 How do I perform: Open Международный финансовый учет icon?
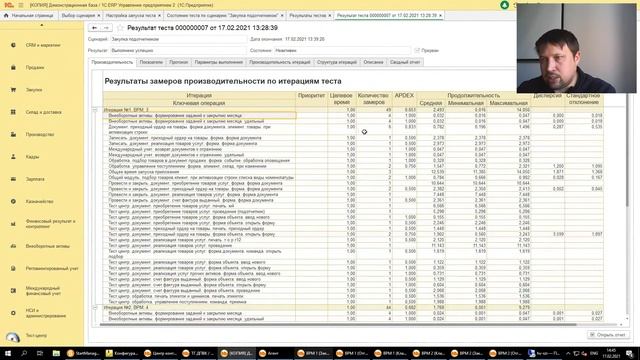[x=13, y=291]
